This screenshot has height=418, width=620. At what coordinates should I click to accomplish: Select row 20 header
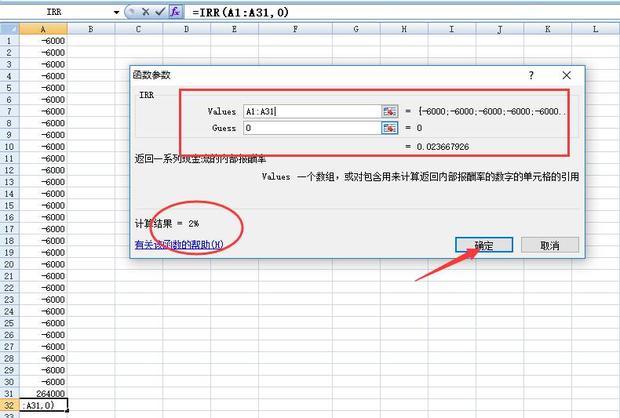[x=9, y=264]
